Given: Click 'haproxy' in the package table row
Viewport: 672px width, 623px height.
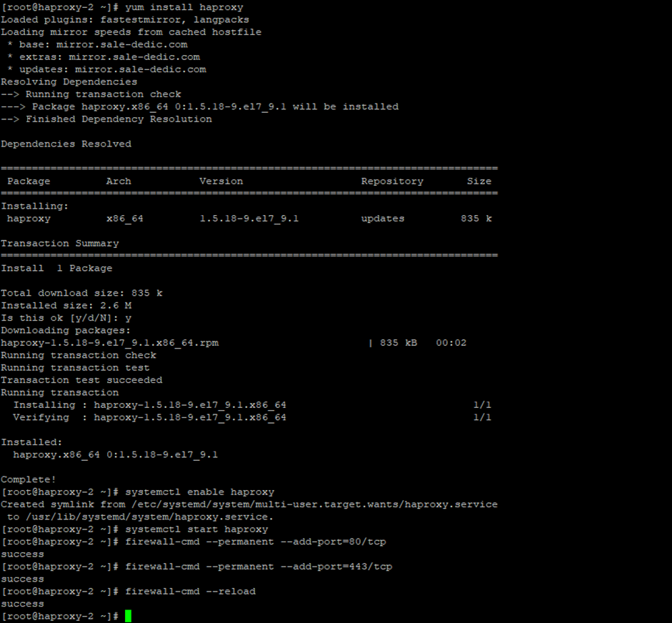Looking at the screenshot, I should (x=29, y=219).
